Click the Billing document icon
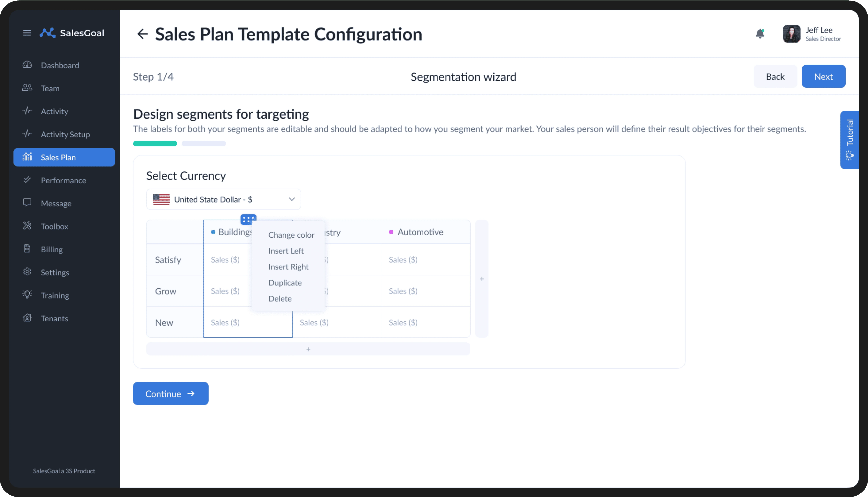 click(27, 249)
